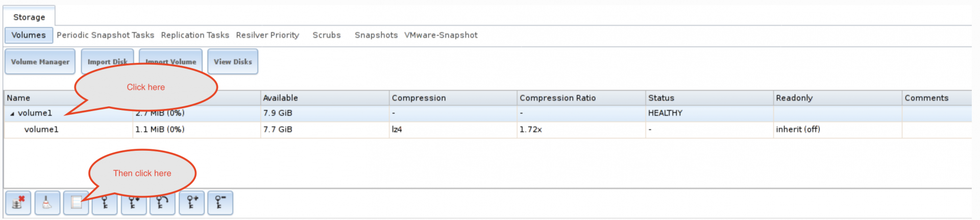Click the Volume Manager button
Image resolution: width=980 pixels, height=220 pixels.
click(x=40, y=62)
